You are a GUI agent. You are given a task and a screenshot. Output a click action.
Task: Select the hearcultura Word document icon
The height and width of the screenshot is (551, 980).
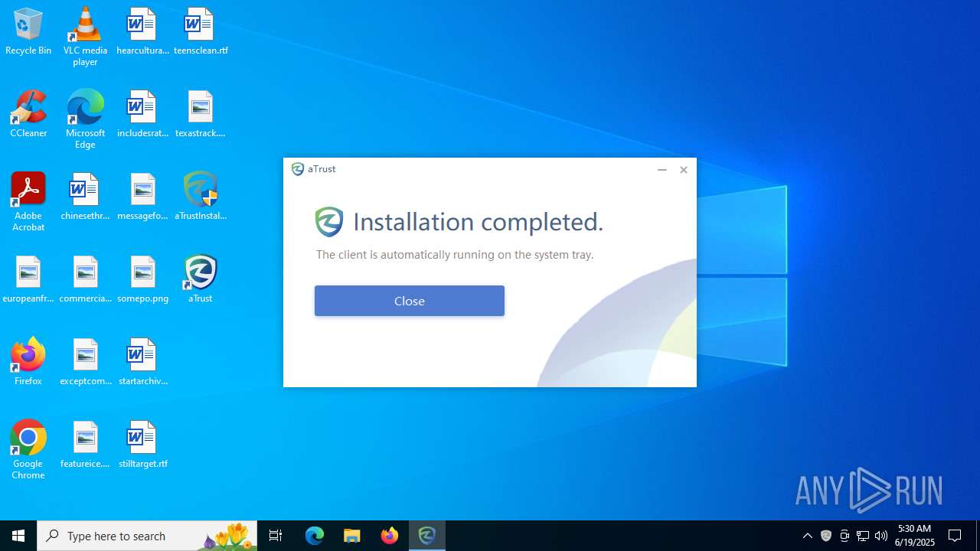coord(142,32)
